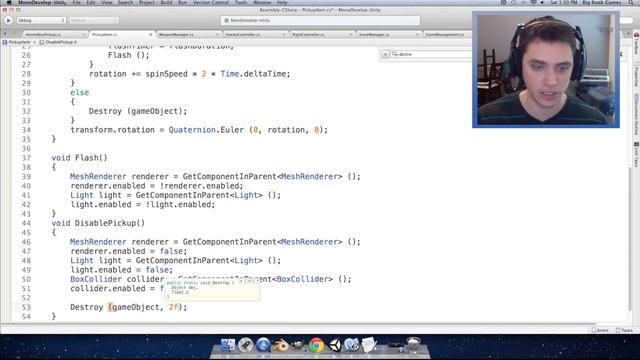The width and height of the screenshot is (640, 360).
Task: Click the 'else' keyword on line 30
Action: click(80, 92)
